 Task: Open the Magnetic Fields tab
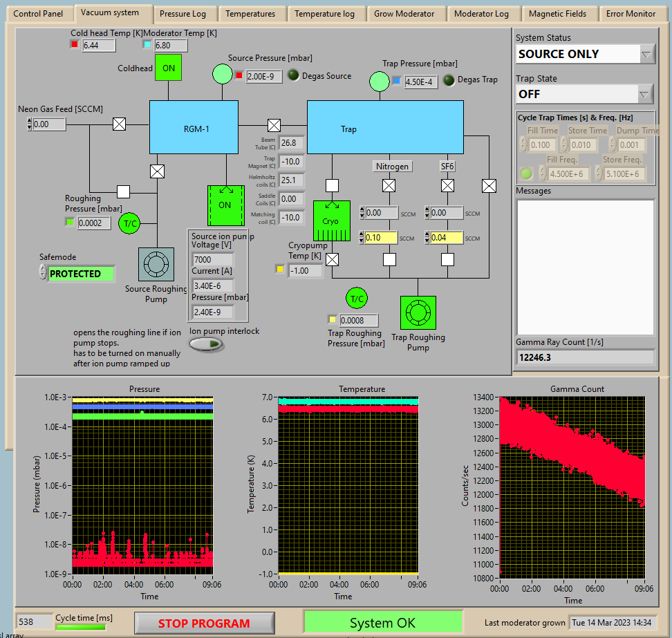pos(557,14)
